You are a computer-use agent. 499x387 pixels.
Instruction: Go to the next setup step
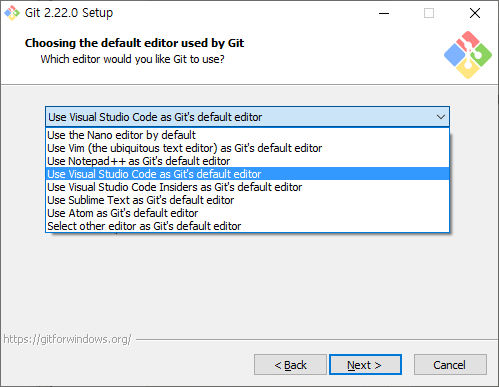pos(365,365)
